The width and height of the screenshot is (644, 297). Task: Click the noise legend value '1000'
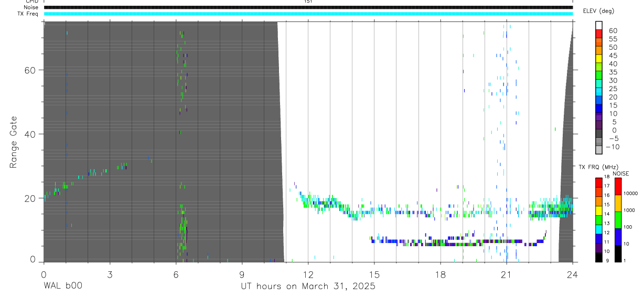[x=629, y=210]
